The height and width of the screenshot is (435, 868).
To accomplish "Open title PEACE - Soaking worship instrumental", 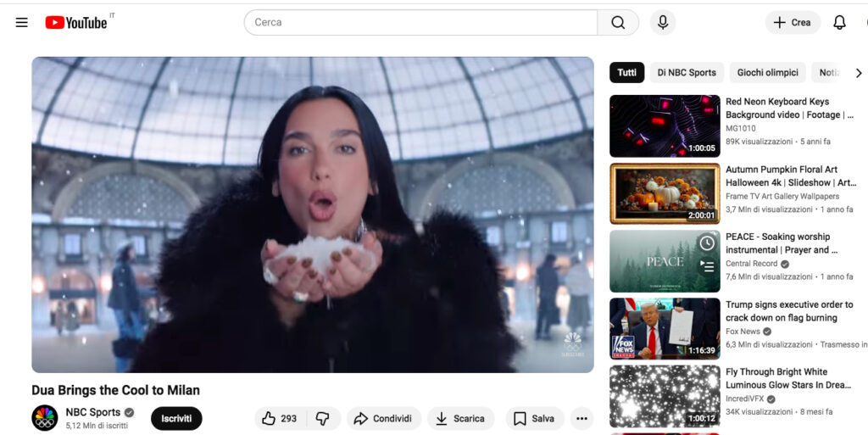I will click(x=782, y=243).
